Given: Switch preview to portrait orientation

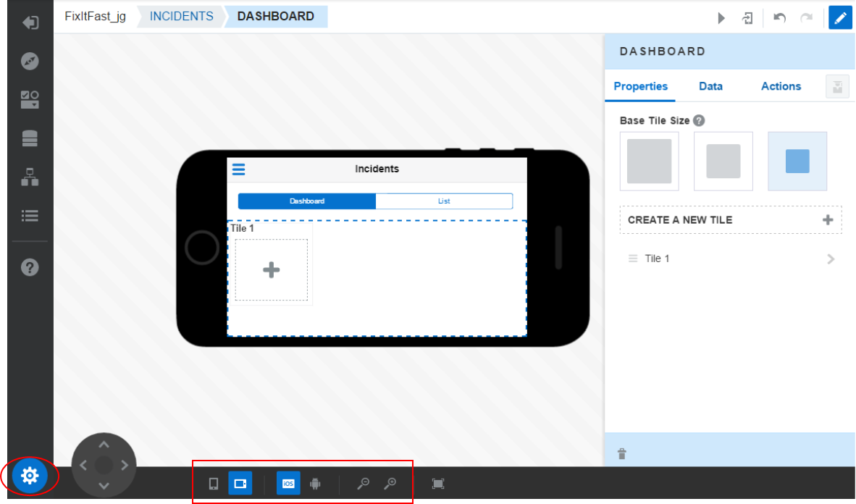Looking at the screenshot, I should [214, 484].
